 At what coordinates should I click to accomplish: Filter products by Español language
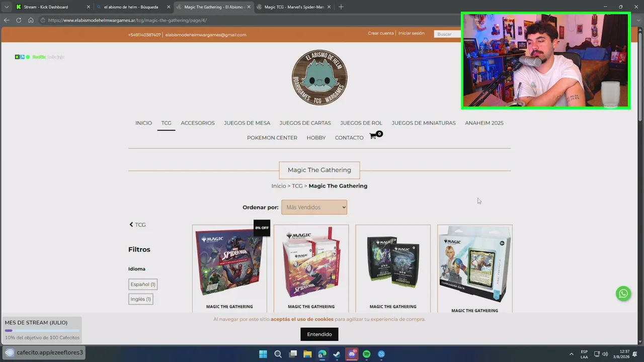[143, 284]
